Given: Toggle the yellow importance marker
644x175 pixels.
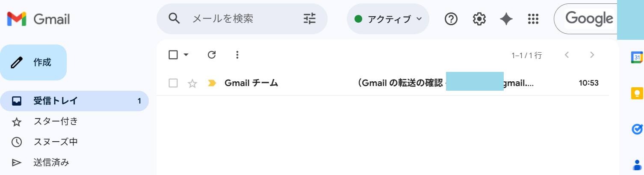Looking at the screenshot, I should pyautogui.click(x=212, y=83).
